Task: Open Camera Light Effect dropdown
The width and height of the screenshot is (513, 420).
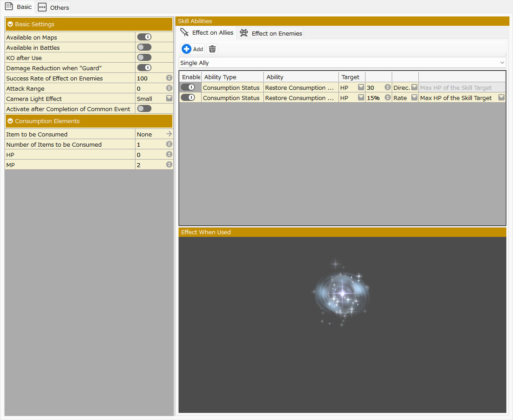Action: [169, 99]
